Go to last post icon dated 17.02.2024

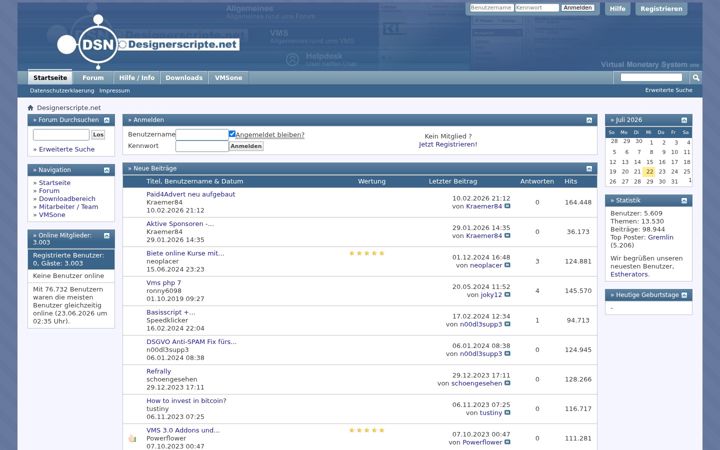point(507,324)
